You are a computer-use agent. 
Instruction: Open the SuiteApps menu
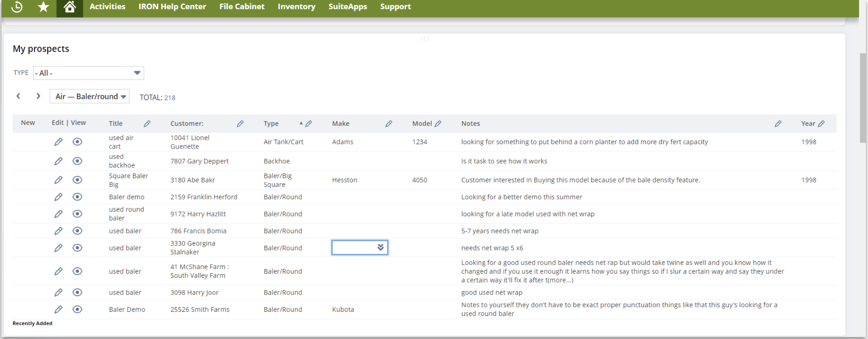point(347,7)
